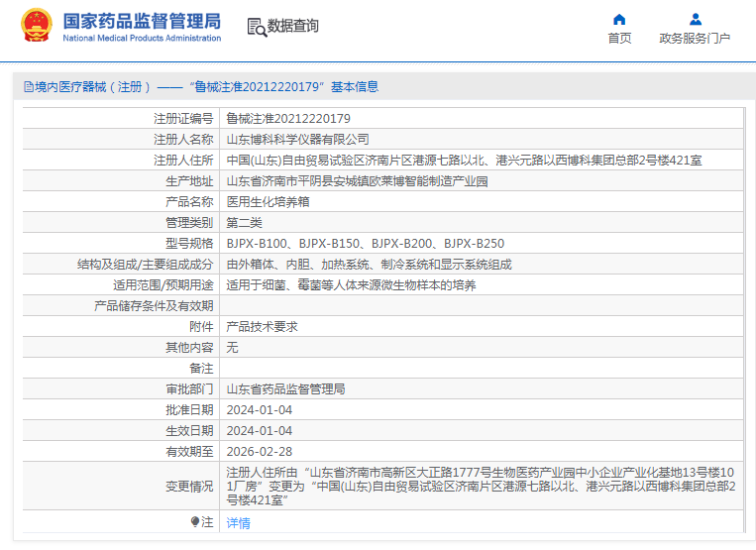Click product name 医用生化培养箱
Viewport: 756px width, 550px height.
tap(269, 202)
